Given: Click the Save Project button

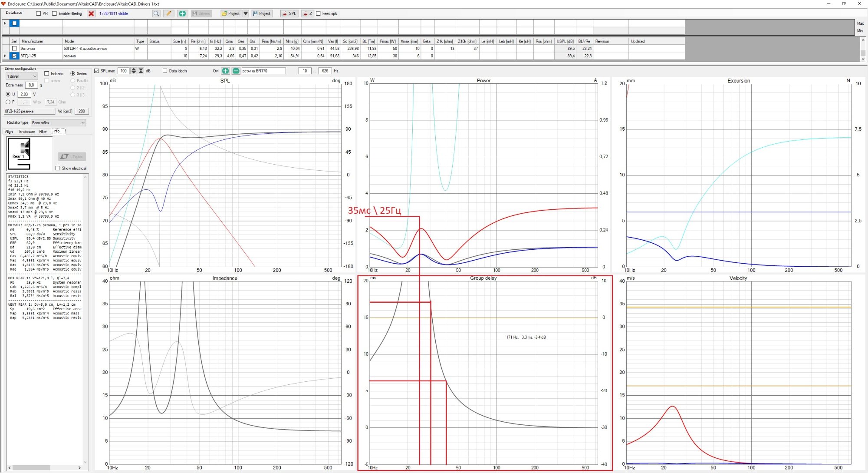Looking at the screenshot, I should pos(262,13).
